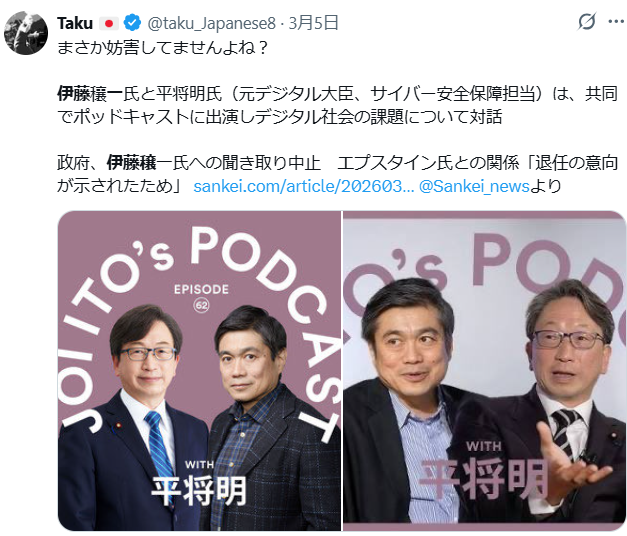Click the Japan flag emoji
The image size is (627, 536).
(x=108, y=24)
